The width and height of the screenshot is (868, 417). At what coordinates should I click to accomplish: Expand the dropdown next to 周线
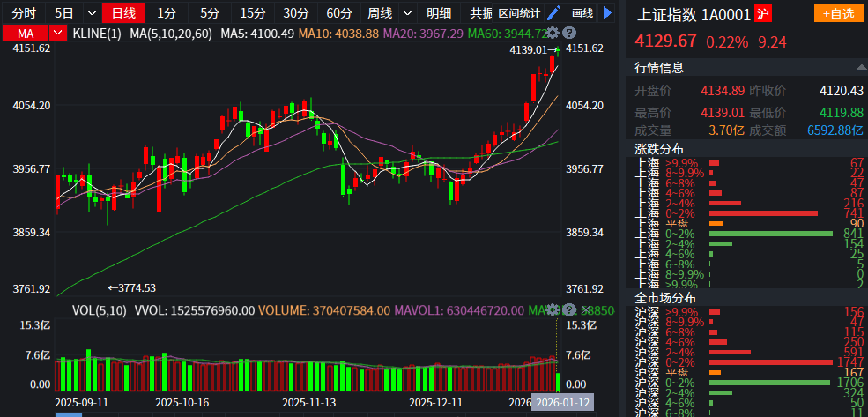[406, 13]
